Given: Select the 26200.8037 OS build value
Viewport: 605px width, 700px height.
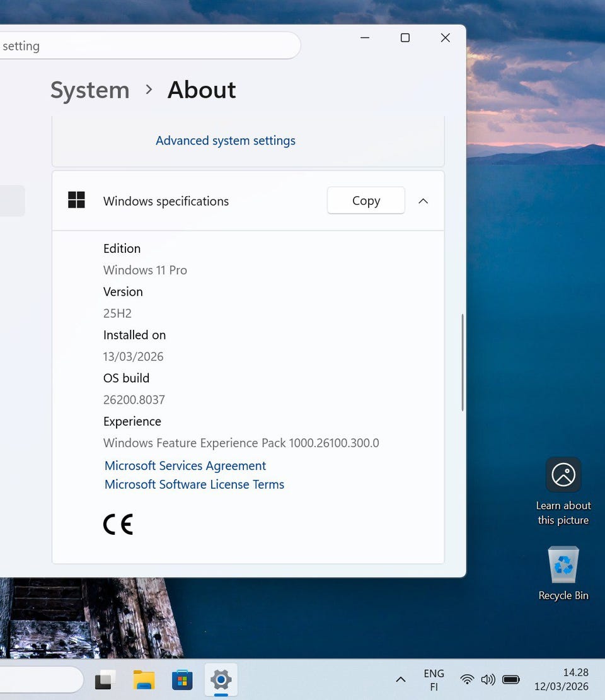Looking at the screenshot, I should (x=134, y=400).
